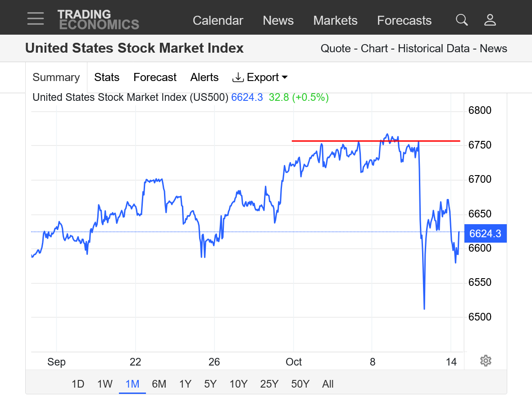This screenshot has width=532, height=420.
Task: Click the Trading Economics logo
Action: (98, 20)
